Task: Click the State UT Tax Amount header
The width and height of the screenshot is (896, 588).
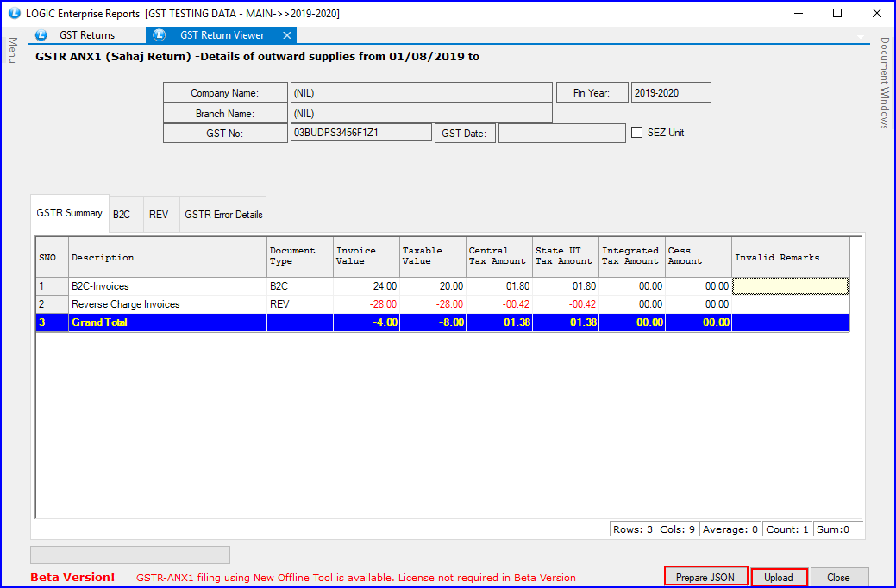Action: (x=565, y=258)
